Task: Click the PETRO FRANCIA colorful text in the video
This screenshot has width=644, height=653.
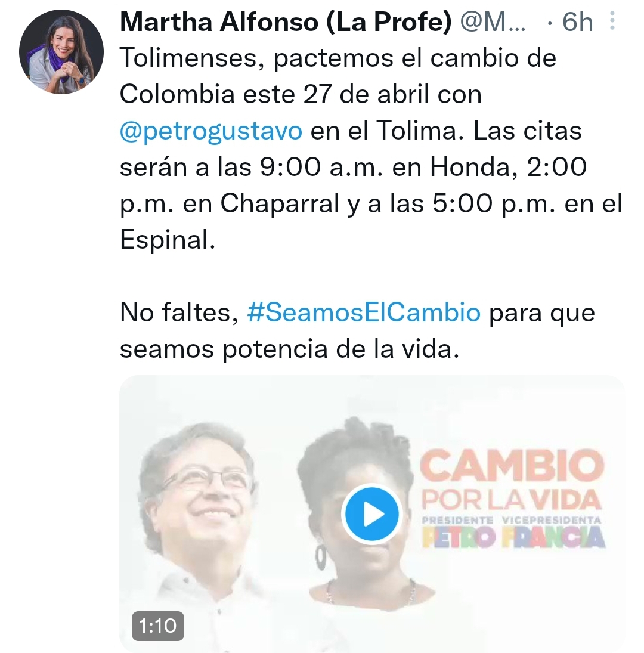Action: (513, 537)
